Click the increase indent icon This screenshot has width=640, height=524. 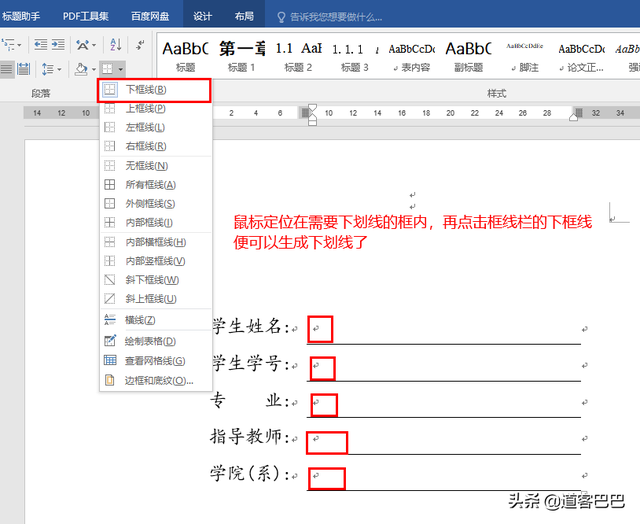pyautogui.click(x=58, y=44)
